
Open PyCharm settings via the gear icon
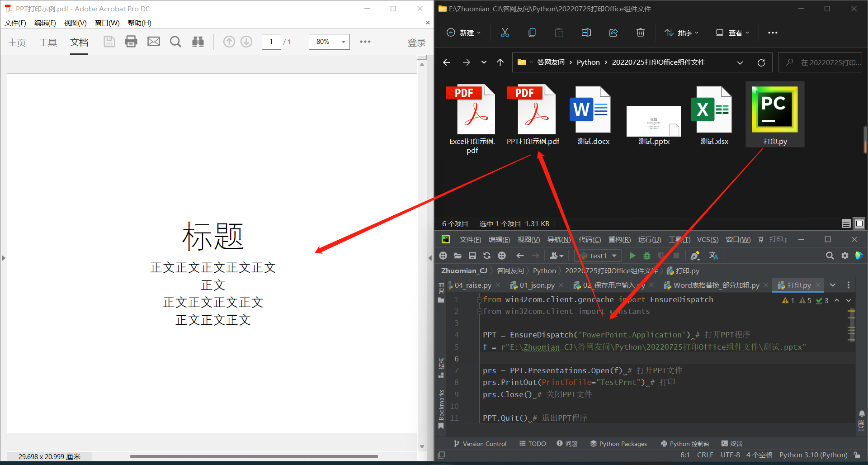coord(844,256)
